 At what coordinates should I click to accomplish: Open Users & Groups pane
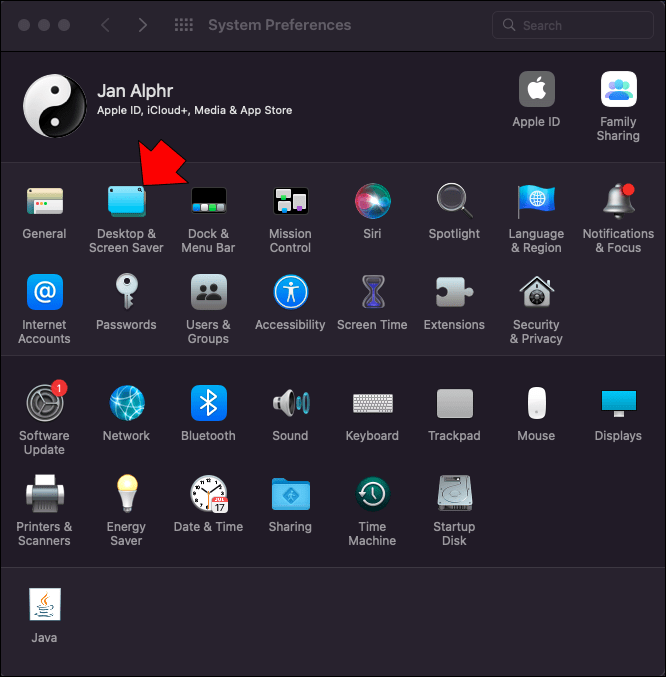pyautogui.click(x=208, y=292)
